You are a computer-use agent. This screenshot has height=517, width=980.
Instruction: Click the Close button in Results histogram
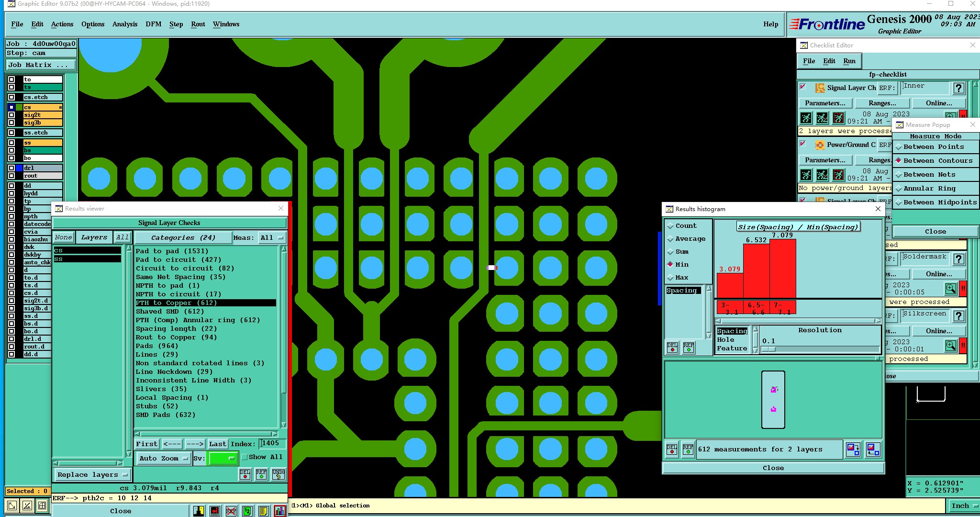coord(773,468)
